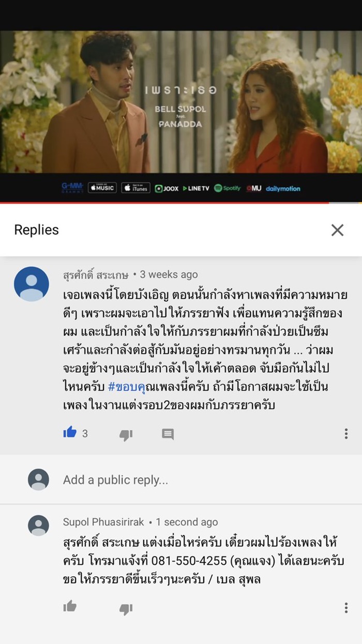This screenshot has height=644, width=362.
Task: Dislike Supol Phuasirirak's reply
Action: pyautogui.click(x=126, y=609)
